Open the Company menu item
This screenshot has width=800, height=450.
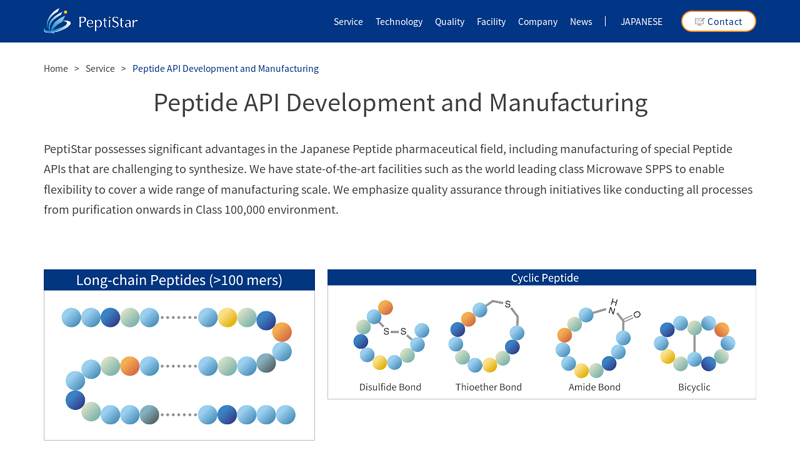[537, 22]
